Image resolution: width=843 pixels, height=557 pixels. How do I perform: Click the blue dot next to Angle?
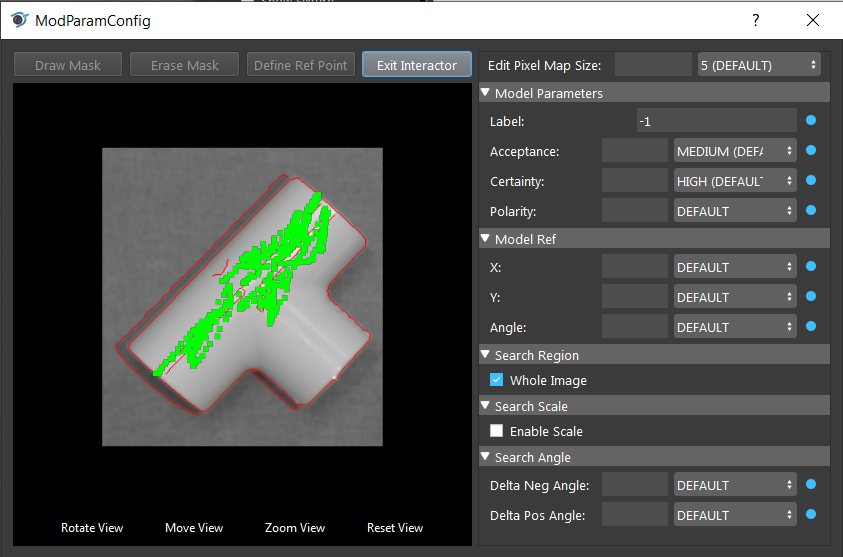[x=811, y=326]
